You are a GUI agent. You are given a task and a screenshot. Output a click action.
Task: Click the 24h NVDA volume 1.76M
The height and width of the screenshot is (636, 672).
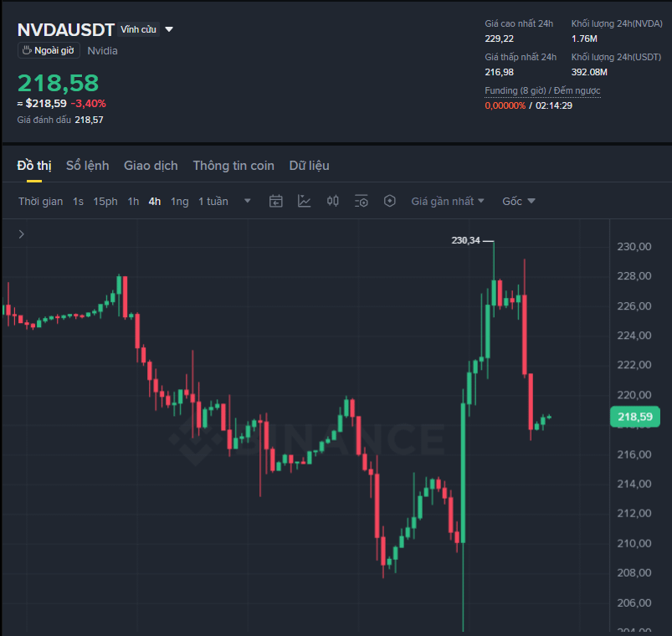click(584, 38)
